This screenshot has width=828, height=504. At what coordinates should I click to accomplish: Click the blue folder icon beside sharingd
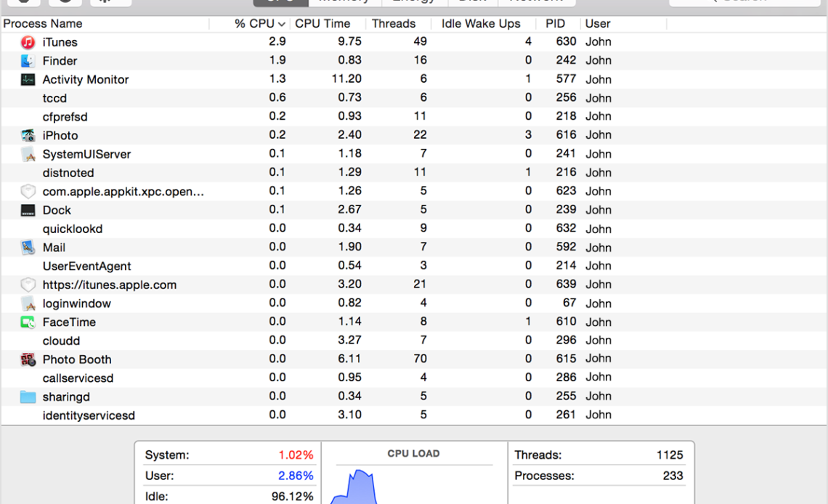click(x=28, y=397)
